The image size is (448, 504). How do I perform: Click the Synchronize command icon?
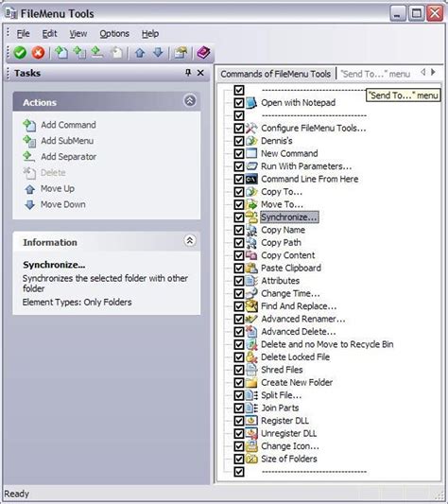pos(251,217)
